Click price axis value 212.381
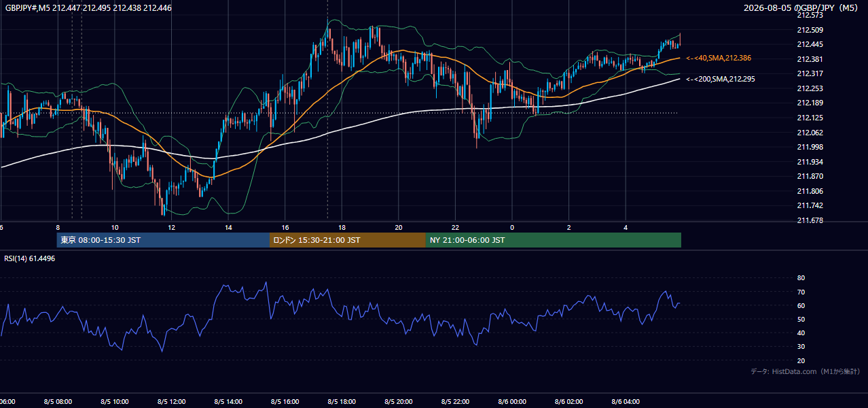The width and height of the screenshot is (868, 408). (810, 59)
